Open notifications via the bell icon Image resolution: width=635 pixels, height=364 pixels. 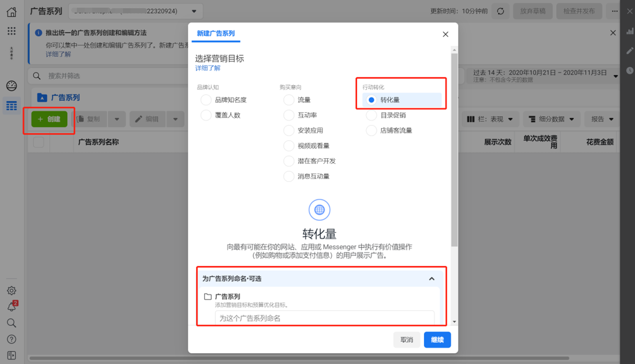pos(11,306)
